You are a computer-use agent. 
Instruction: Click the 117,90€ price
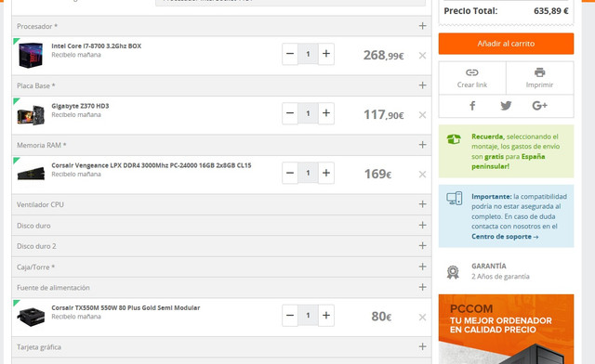pos(384,114)
